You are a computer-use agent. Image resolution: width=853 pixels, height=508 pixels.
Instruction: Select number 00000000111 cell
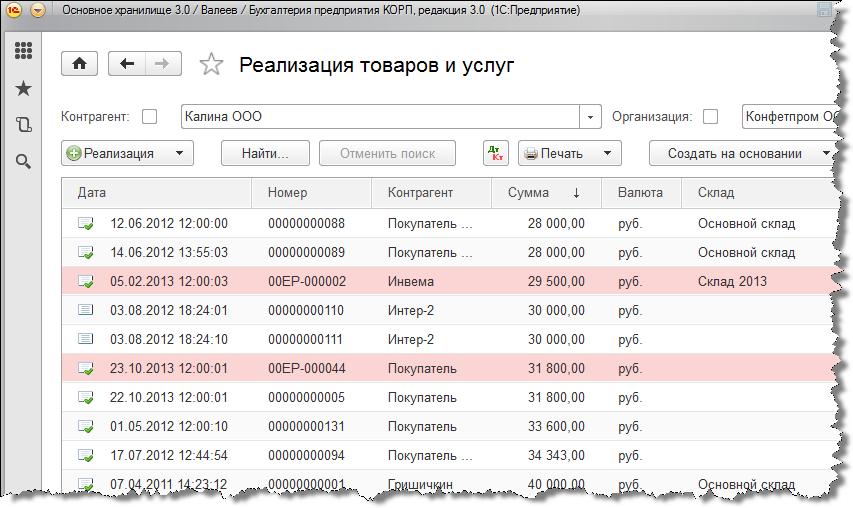[306, 339]
